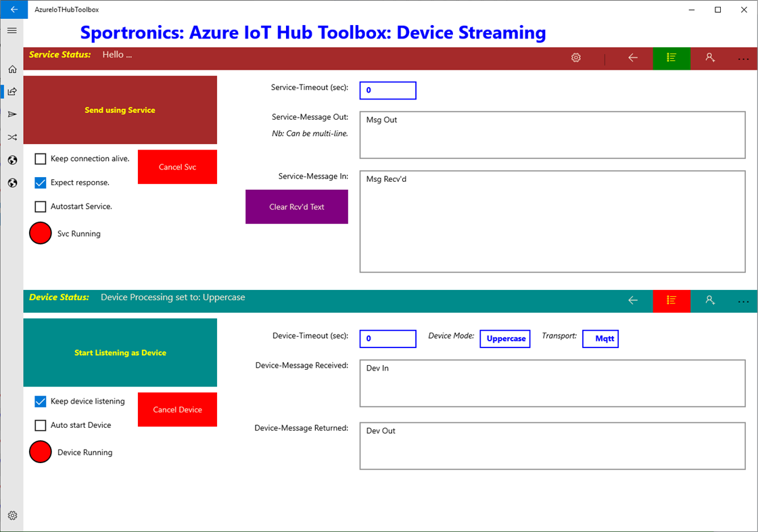Viewport: 758px width, 532px height.
Task: Click green list icon in Service Status bar
Action: click(x=671, y=58)
